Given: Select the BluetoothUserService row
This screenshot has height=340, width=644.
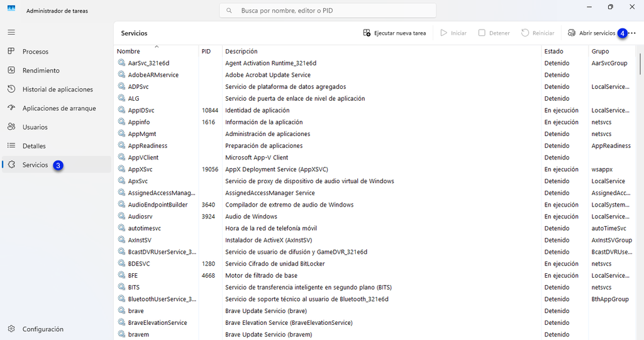Looking at the screenshot, I should click(375, 299).
